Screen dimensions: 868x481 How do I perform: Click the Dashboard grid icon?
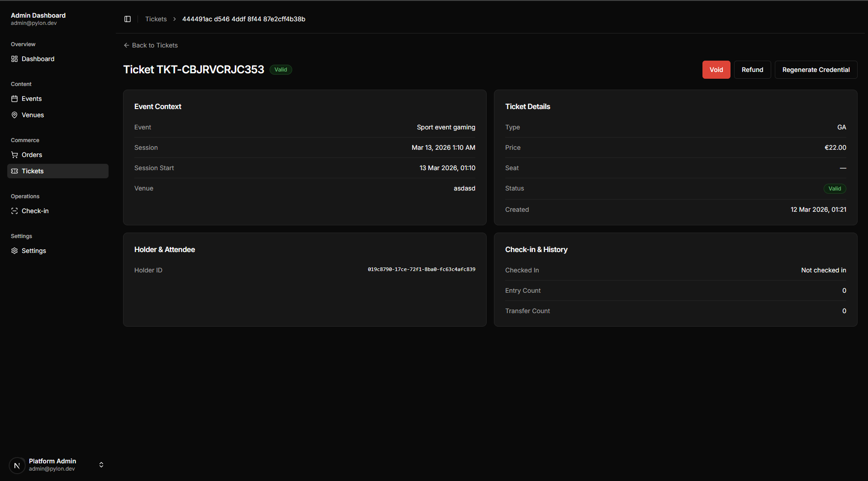coord(14,59)
